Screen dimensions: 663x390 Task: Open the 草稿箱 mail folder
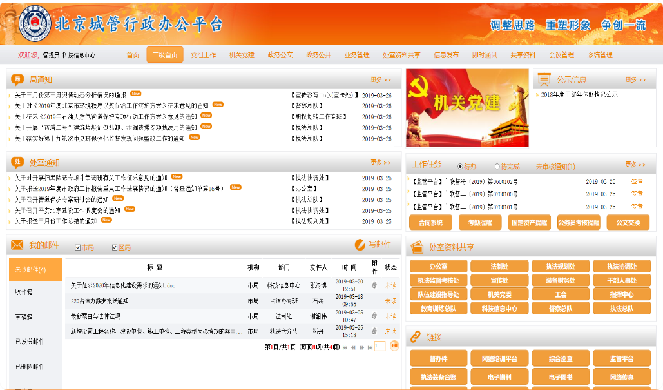24,316
